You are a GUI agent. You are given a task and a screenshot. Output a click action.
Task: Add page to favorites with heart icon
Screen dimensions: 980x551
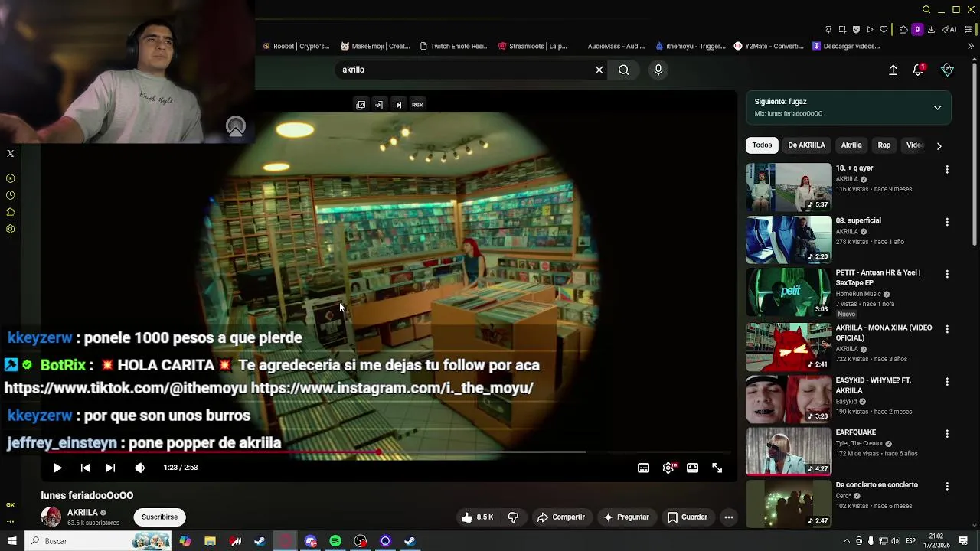pyautogui.click(x=884, y=30)
